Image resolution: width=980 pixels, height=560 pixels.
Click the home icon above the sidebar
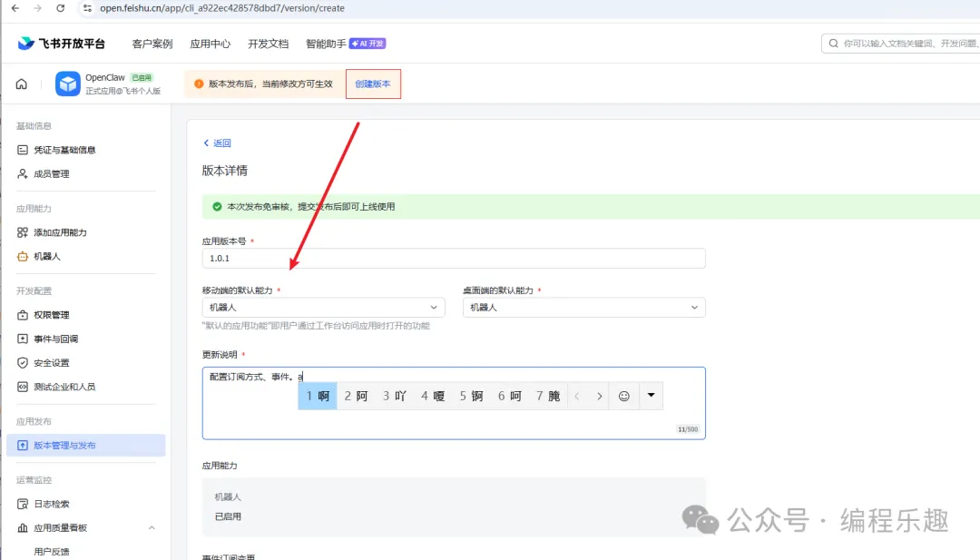click(20, 83)
